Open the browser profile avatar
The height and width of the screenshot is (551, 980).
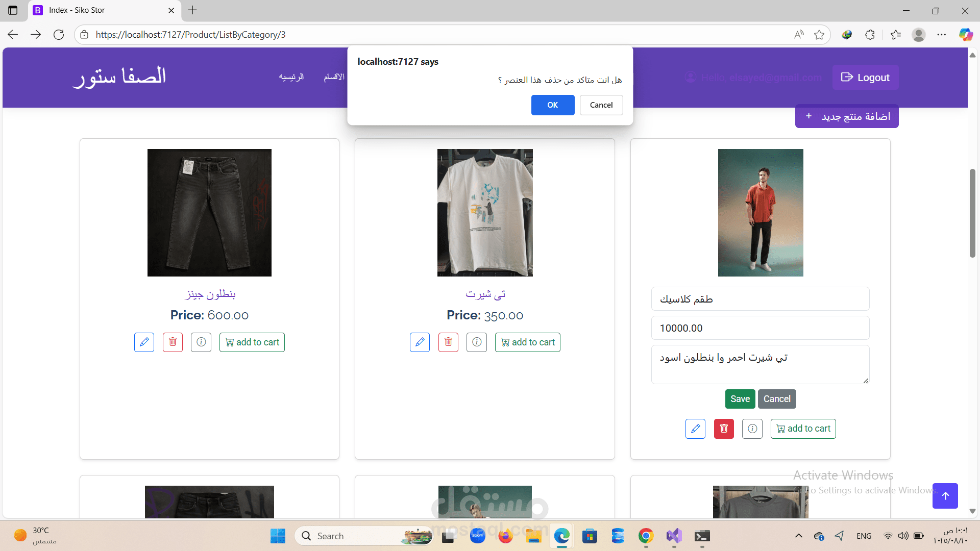(x=919, y=35)
